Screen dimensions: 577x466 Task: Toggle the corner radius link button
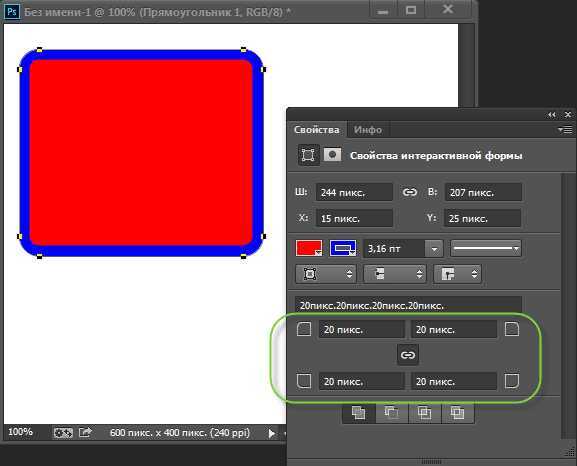408,355
